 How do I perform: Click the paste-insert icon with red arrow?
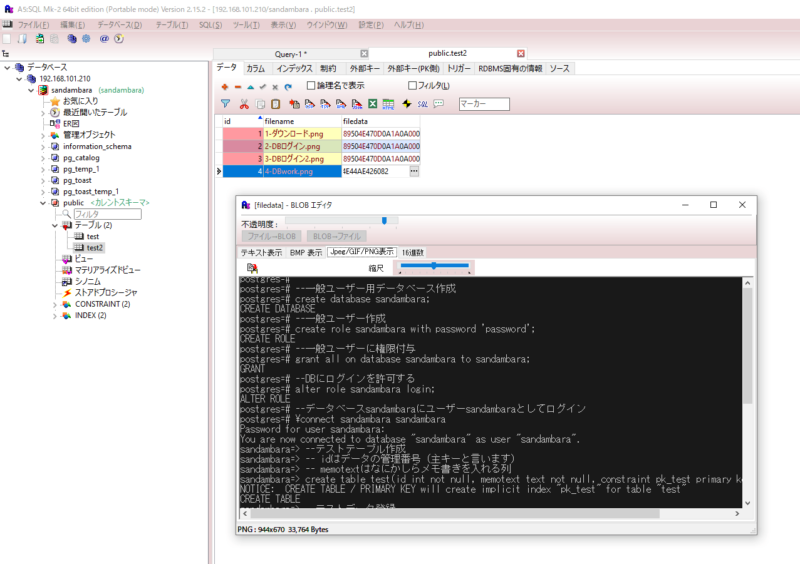point(294,104)
